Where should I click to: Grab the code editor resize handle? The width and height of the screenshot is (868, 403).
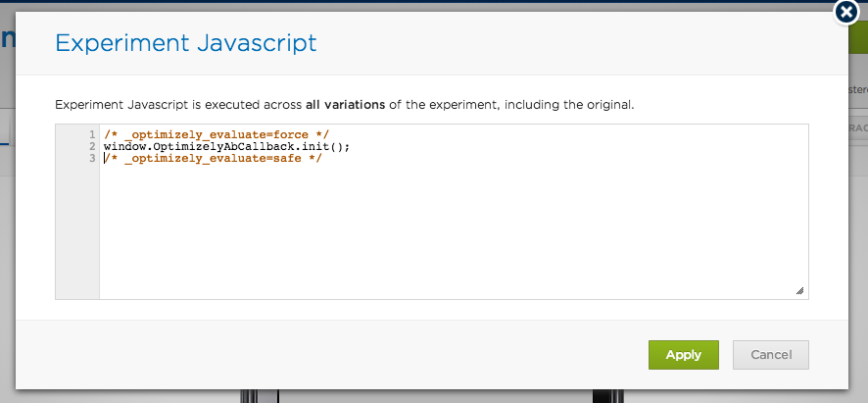pos(799,290)
